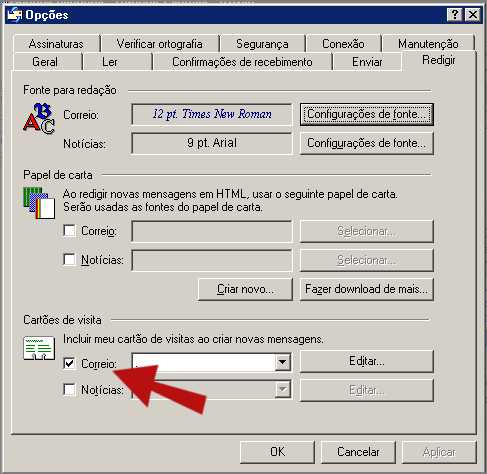Enable Notícias stationery checkbox
The width and height of the screenshot is (487, 474).
(69, 259)
